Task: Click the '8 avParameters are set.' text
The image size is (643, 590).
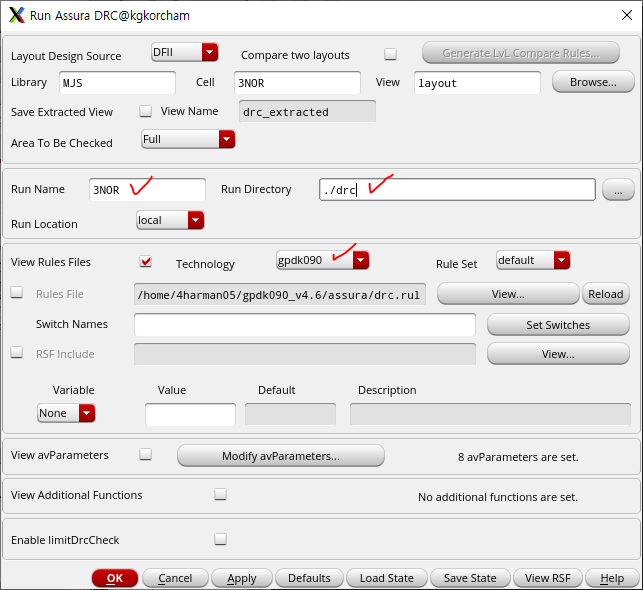Action: pos(518,457)
